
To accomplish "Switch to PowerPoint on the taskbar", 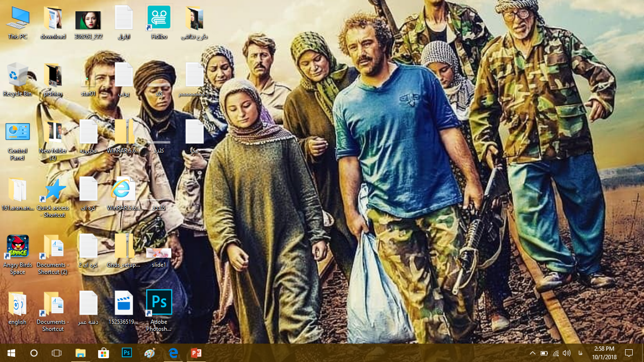I will pos(196,353).
